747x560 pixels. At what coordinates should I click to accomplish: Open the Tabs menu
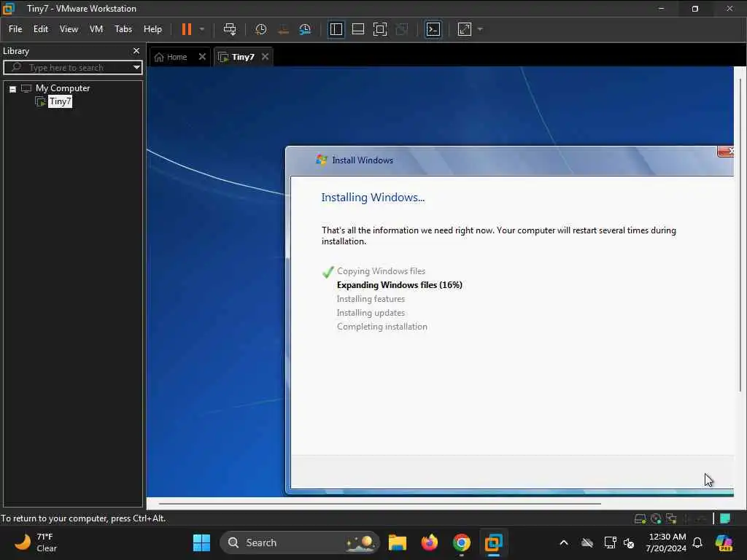[123, 29]
